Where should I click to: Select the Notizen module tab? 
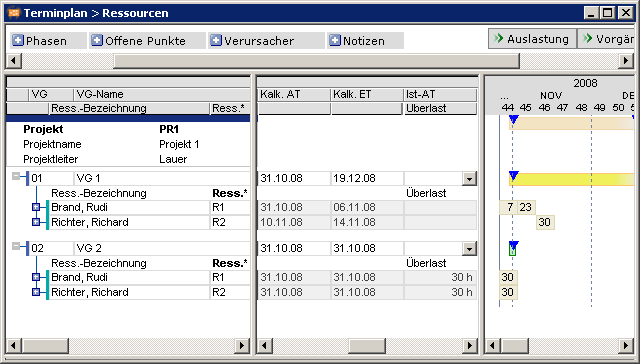[365, 40]
